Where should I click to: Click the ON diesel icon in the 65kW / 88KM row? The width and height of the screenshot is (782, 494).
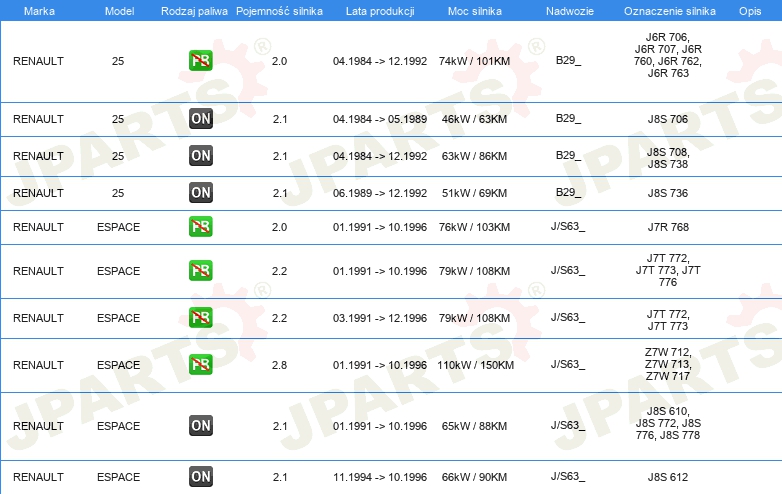pos(201,426)
